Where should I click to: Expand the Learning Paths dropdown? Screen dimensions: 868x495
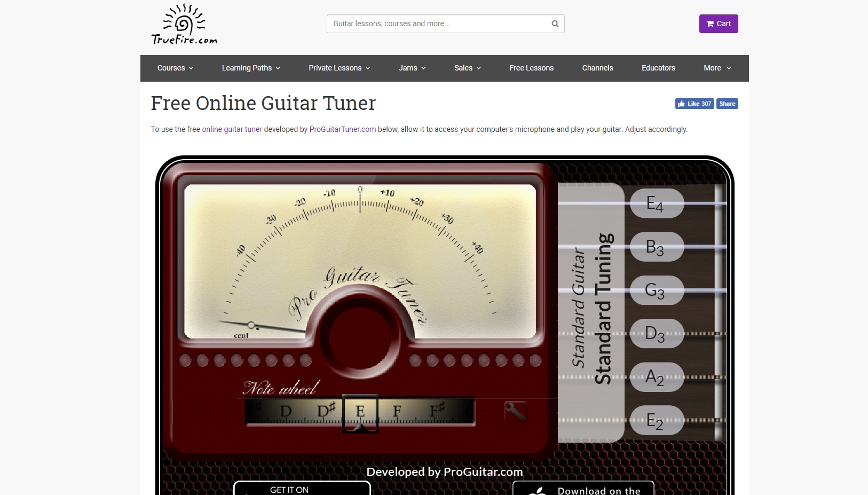251,68
